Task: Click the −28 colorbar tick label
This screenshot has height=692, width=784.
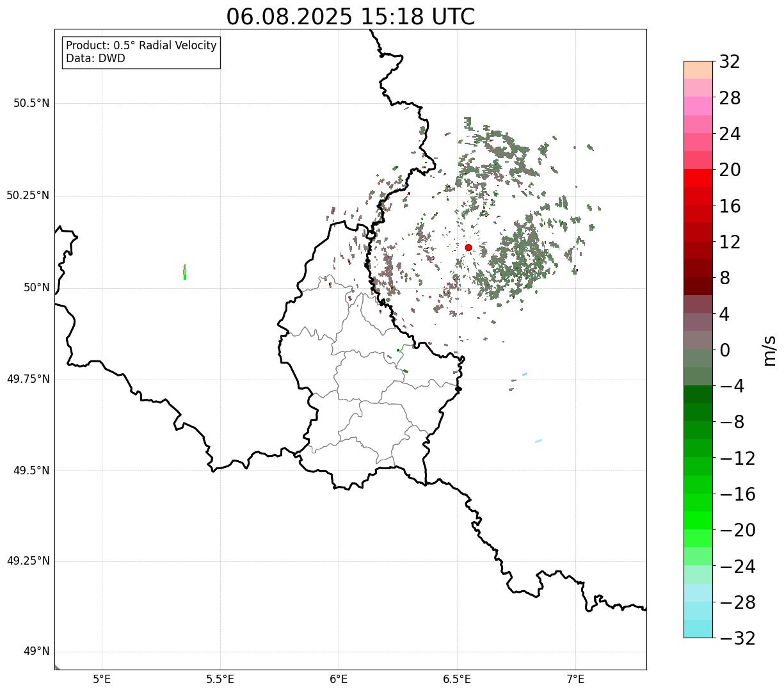Action: [x=737, y=602]
